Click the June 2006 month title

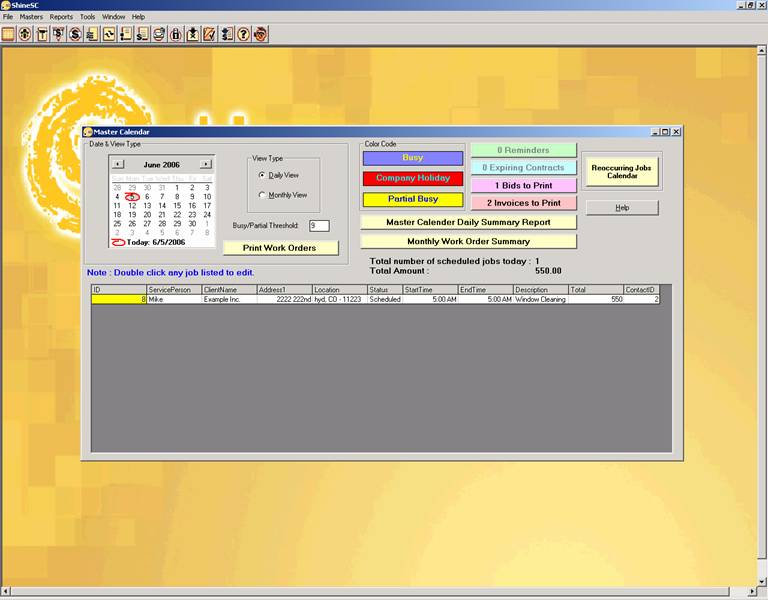pyautogui.click(x=162, y=165)
